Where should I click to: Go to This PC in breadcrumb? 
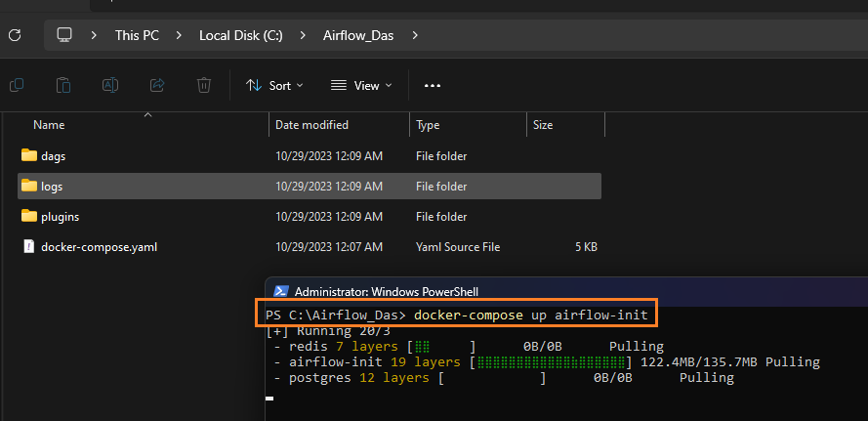[137, 35]
